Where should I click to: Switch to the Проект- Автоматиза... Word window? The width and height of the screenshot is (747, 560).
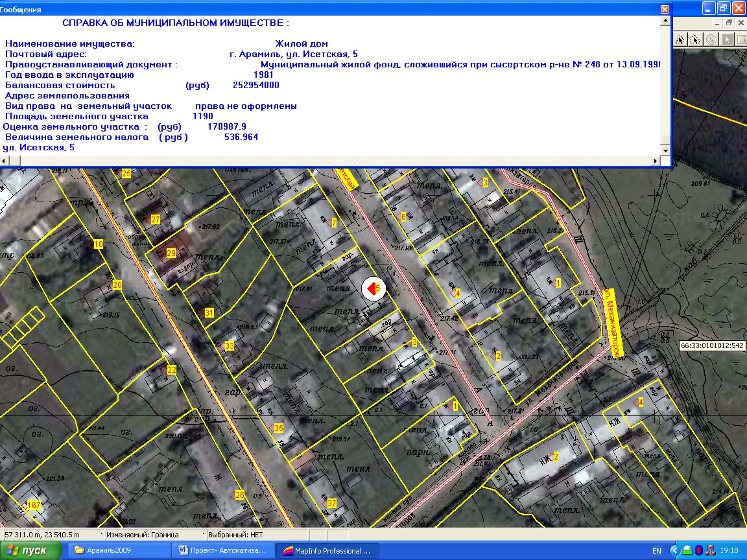pyautogui.click(x=223, y=550)
